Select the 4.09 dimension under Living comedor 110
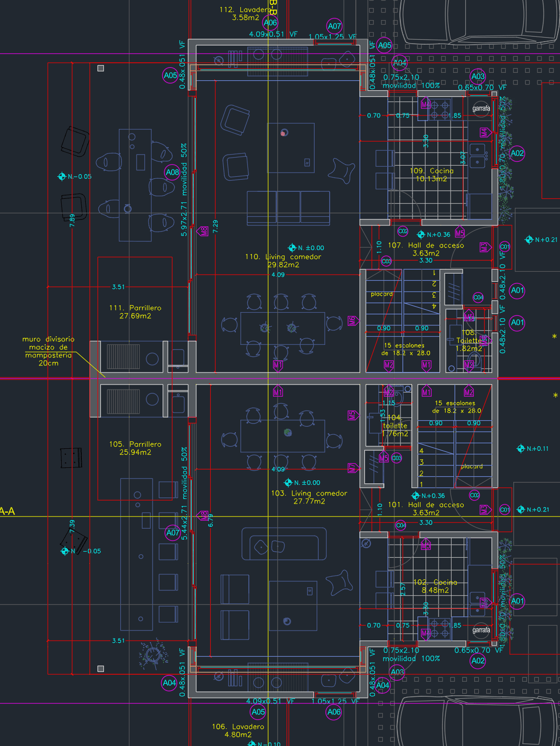Image resolution: width=560 pixels, height=746 pixels. (x=278, y=275)
